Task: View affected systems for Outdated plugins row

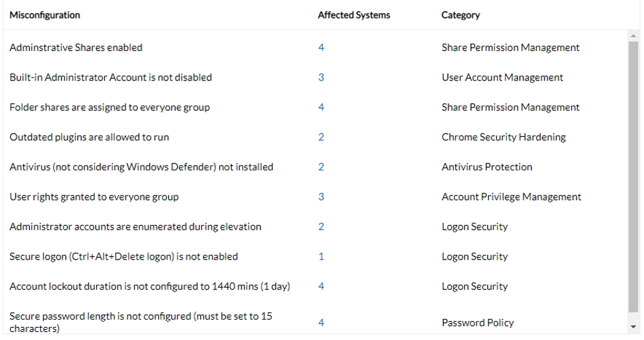Action: click(x=321, y=138)
